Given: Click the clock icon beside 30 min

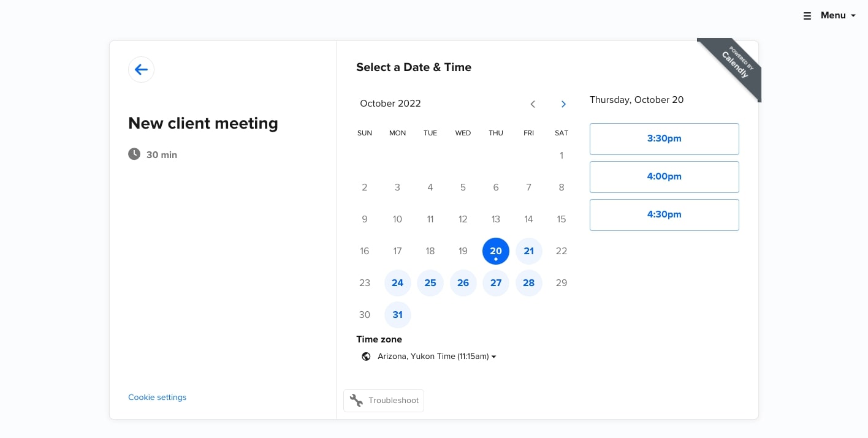Looking at the screenshot, I should pos(134,154).
